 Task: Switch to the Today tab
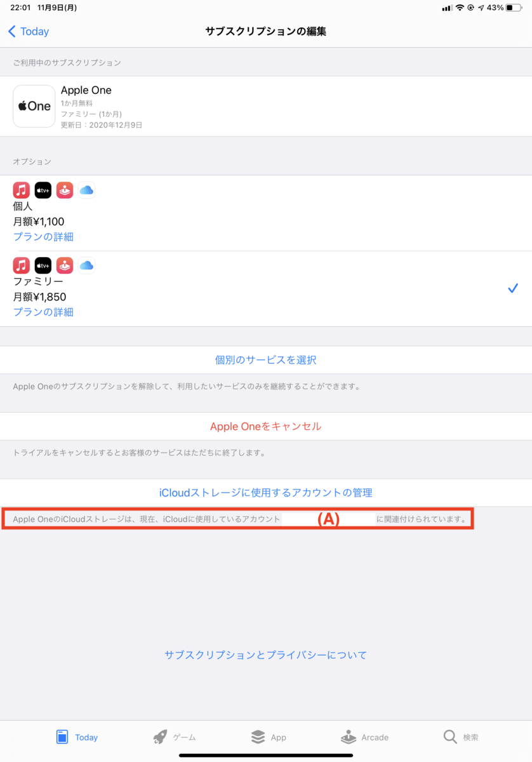tap(77, 737)
